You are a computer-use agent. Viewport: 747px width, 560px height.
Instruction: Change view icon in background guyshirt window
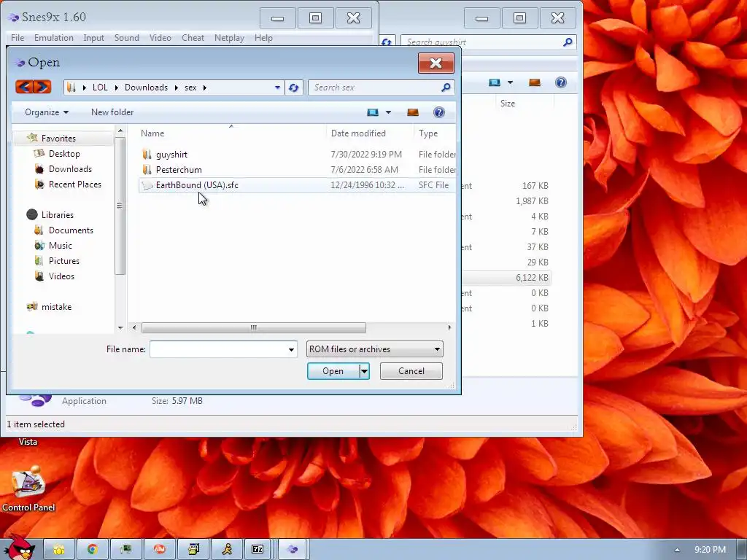point(495,83)
